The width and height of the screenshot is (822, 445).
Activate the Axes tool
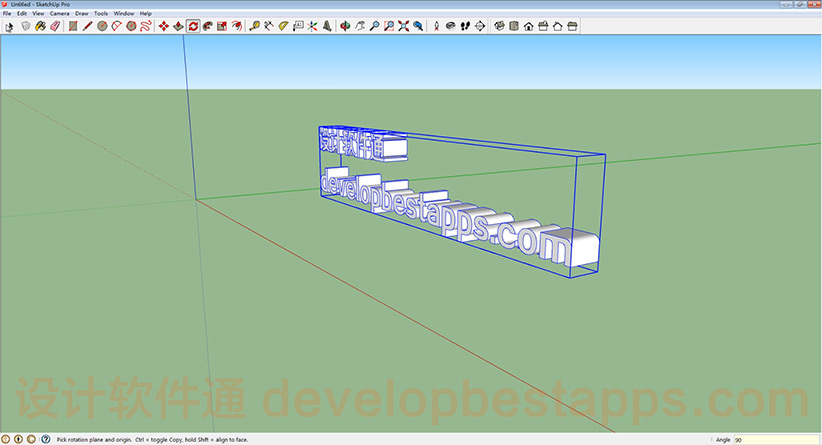[312, 26]
